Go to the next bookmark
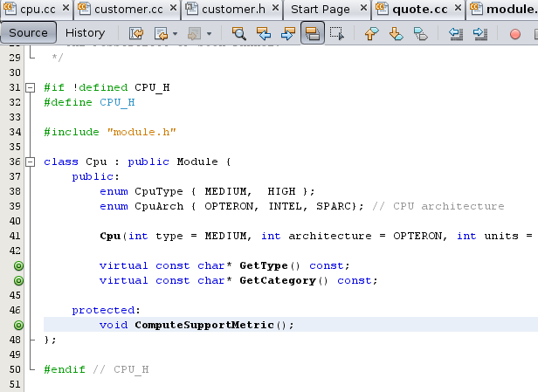 pyautogui.click(x=396, y=34)
